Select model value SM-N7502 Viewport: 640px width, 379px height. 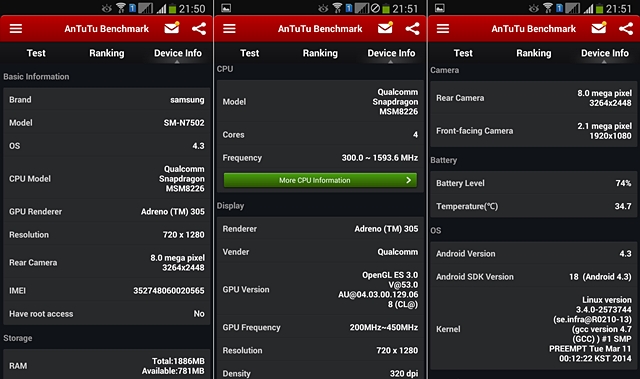(184, 123)
